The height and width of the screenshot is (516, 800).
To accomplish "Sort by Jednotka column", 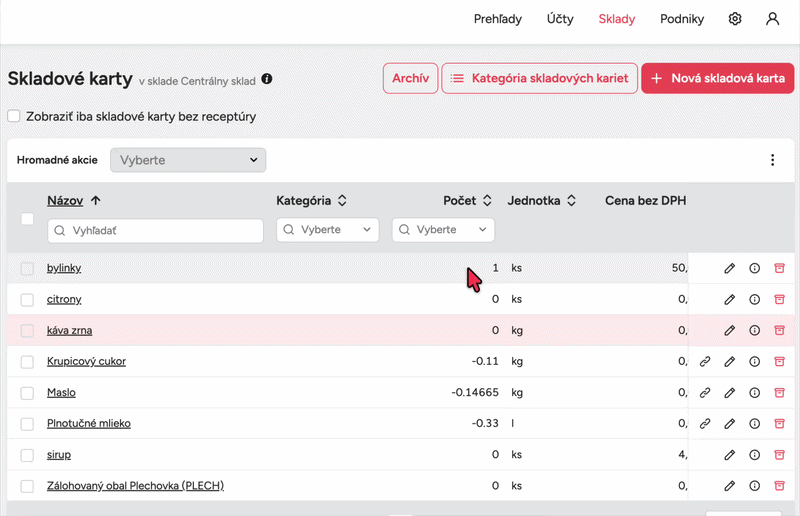I will pos(541,201).
